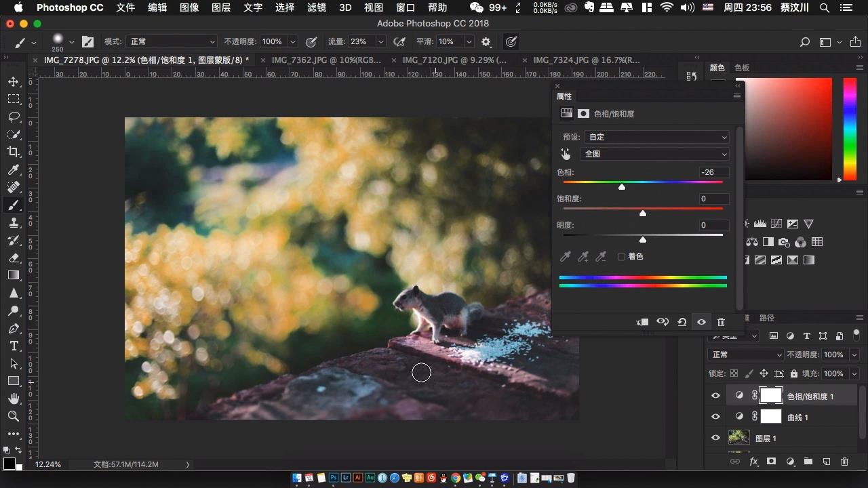Viewport: 868px width, 488px height.
Task: Toggle airbrush-style build-up effects
Action: pos(399,41)
